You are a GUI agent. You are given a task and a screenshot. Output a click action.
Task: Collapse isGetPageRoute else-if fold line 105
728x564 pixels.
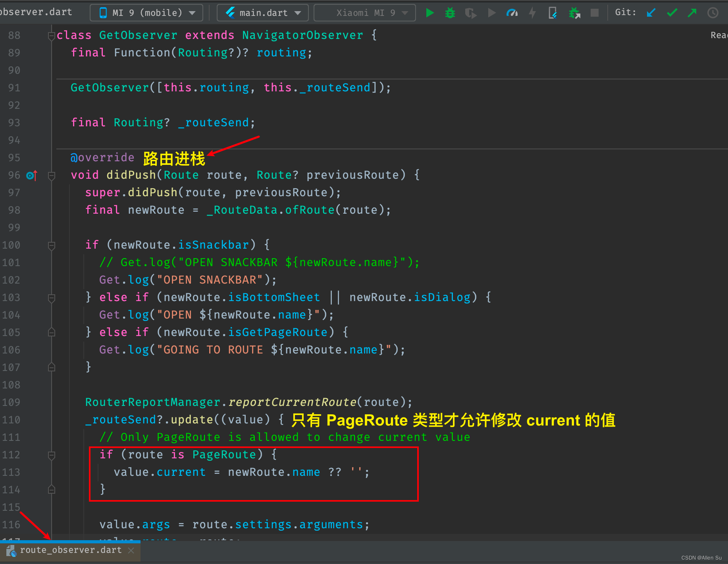[52, 332]
